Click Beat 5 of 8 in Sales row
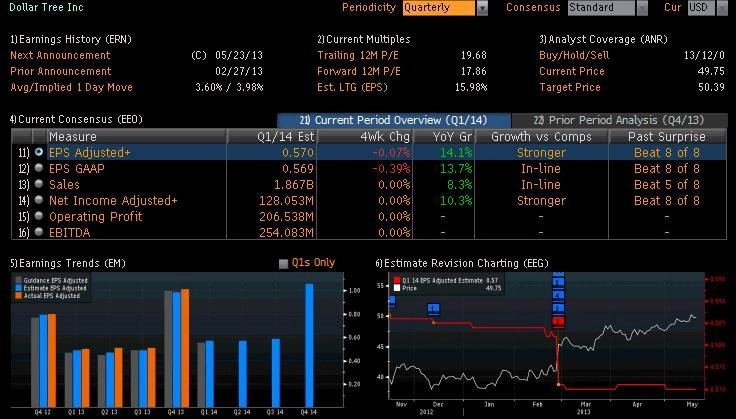This screenshot has height=419, width=736. 667,184
